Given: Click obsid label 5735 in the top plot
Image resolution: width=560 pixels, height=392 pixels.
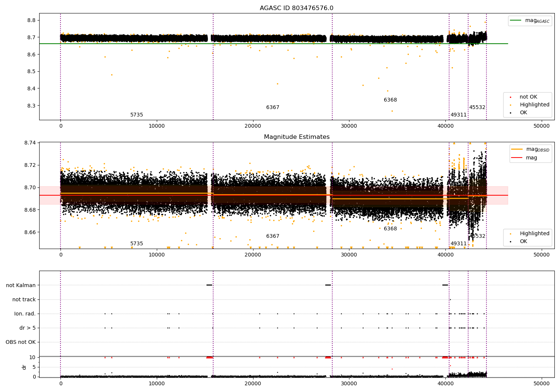Looking at the screenshot, I should tap(137, 115).
